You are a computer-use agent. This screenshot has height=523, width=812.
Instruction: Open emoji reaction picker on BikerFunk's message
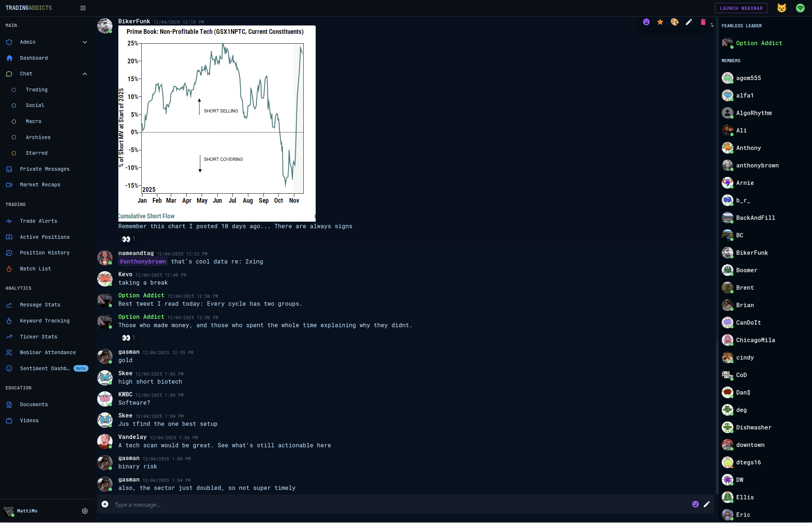(646, 22)
